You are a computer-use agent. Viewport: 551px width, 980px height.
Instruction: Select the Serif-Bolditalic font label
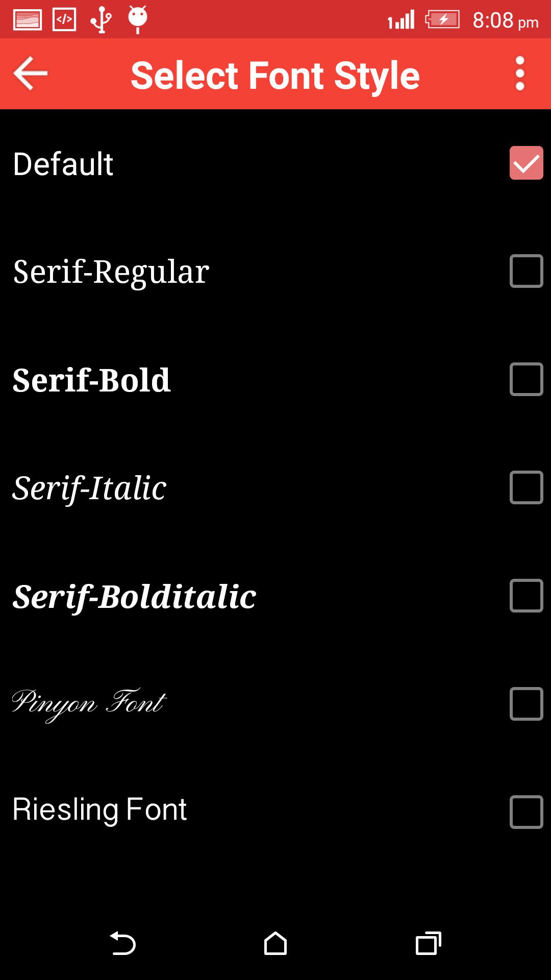(x=134, y=596)
